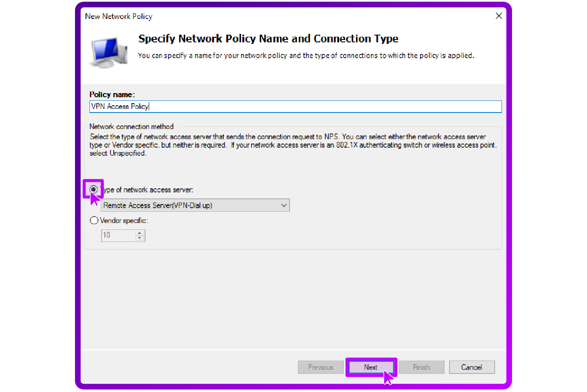Click the Cancel button
Image resolution: width=587 pixels, height=392 pixels.
pyautogui.click(x=472, y=367)
